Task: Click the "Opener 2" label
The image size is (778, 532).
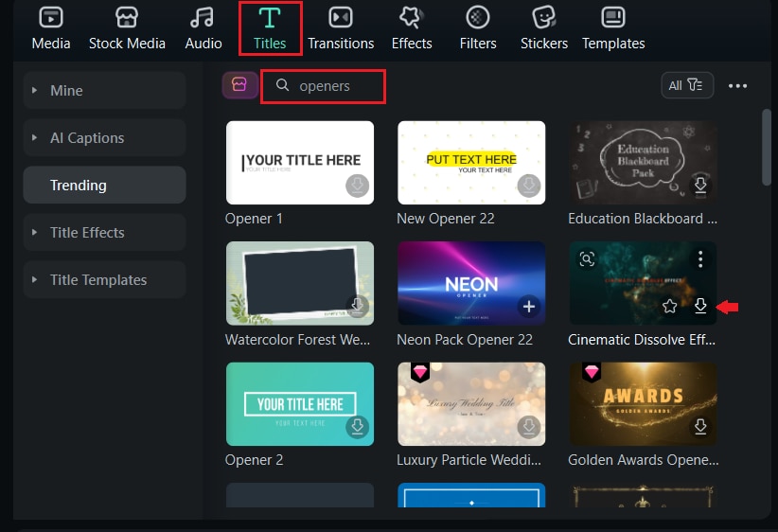Action: (254, 460)
